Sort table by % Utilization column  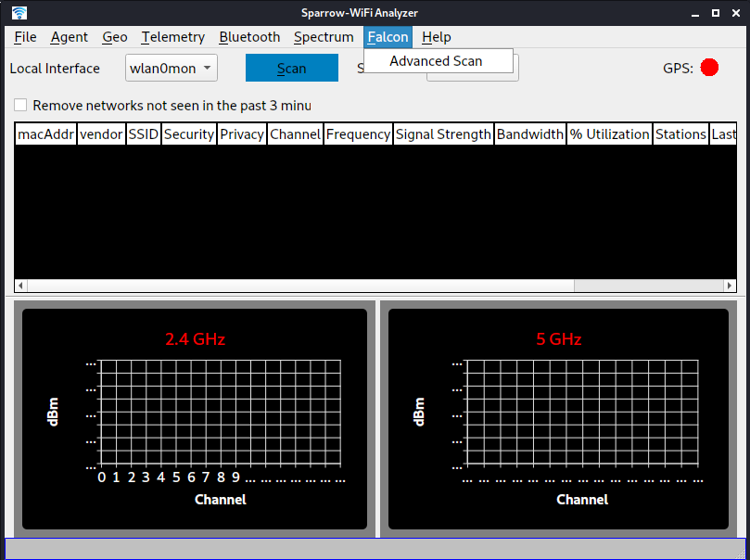click(609, 134)
